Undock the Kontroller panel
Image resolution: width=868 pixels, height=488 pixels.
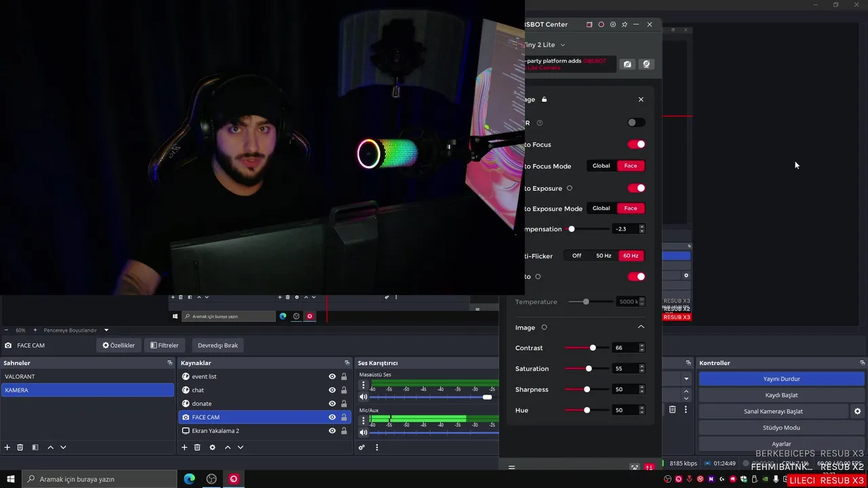[862, 363]
